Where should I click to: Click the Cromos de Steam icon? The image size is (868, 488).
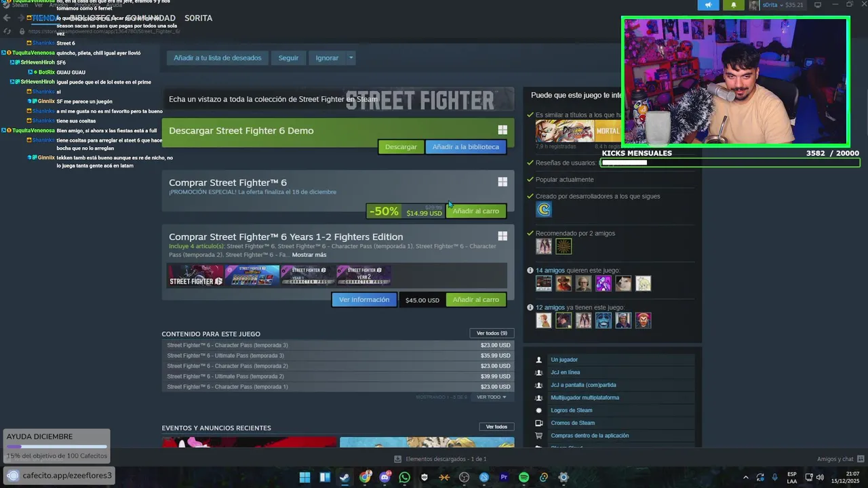pyautogui.click(x=539, y=423)
